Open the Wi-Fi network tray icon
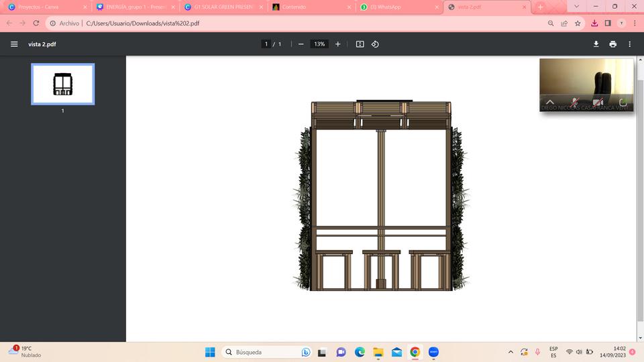The width and height of the screenshot is (644, 362). pos(570,352)
